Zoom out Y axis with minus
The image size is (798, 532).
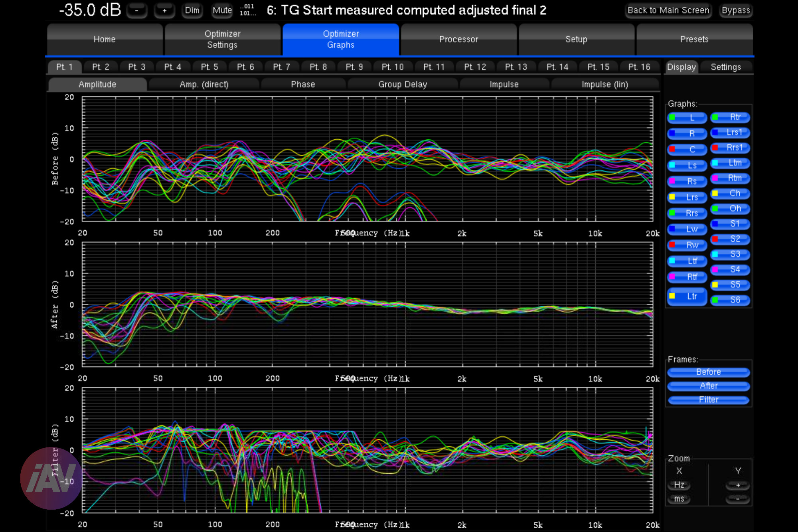738,499
